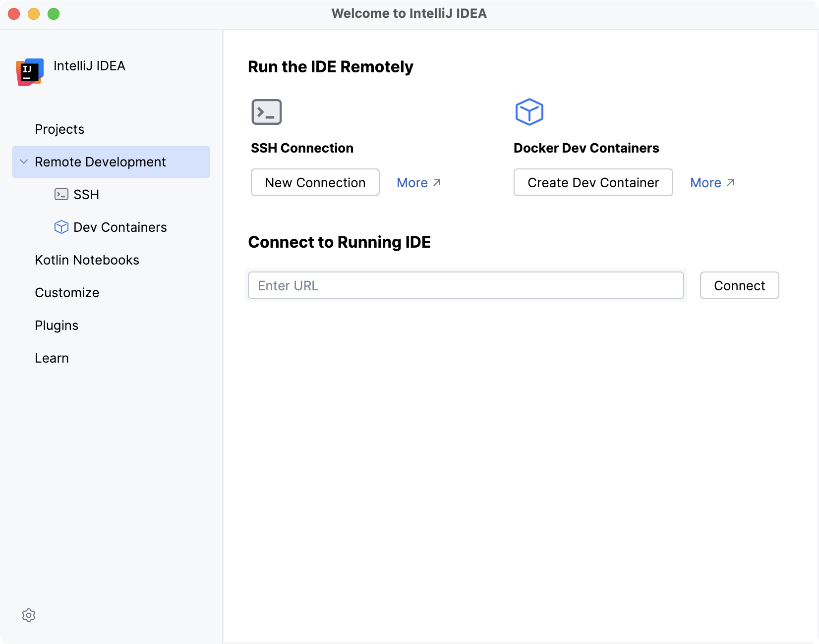This screenshot has height=644, width=819.
Task: Click the IntelliJ IDEA logo
Action: pyautogui.click(x=29, y=72)
